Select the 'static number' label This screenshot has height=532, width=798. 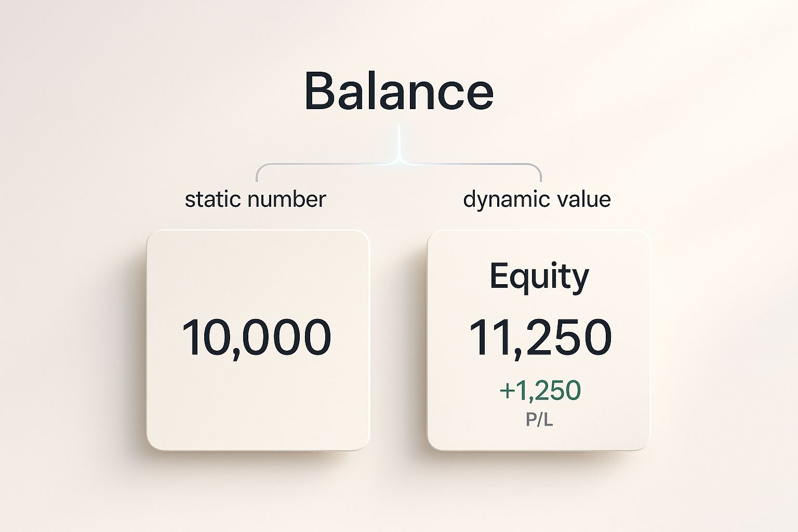click(x=255, y=199)
